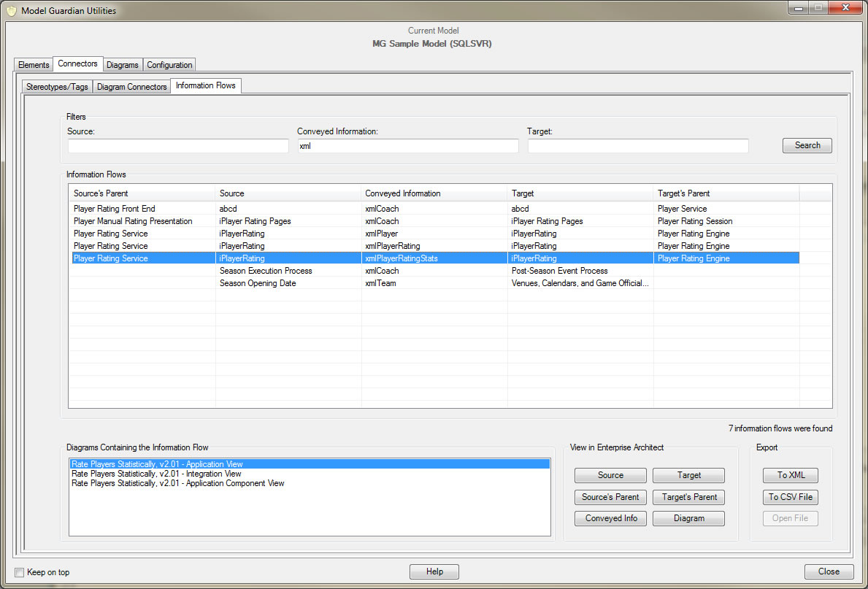Select the Information Flows sub-tab
The height and width of the screenshot is (589, 868).
205,85
